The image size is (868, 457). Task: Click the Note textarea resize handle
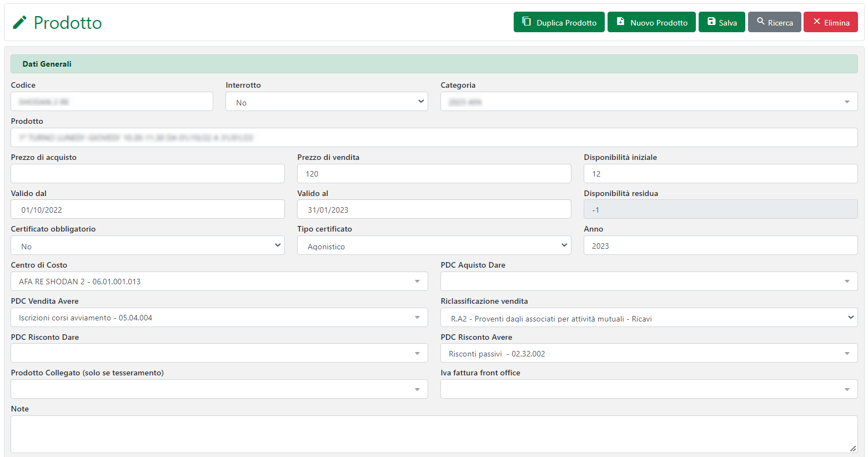click(852, 448)
